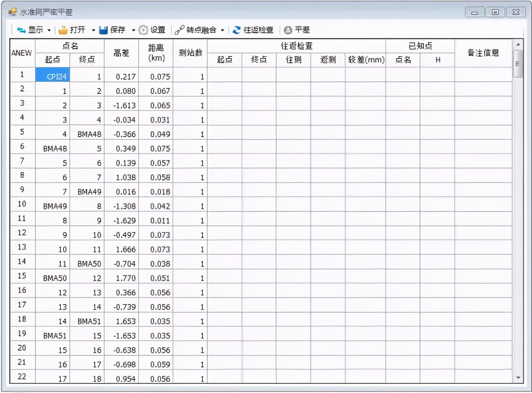Run 往返检查 using the refresh icon

236,30
